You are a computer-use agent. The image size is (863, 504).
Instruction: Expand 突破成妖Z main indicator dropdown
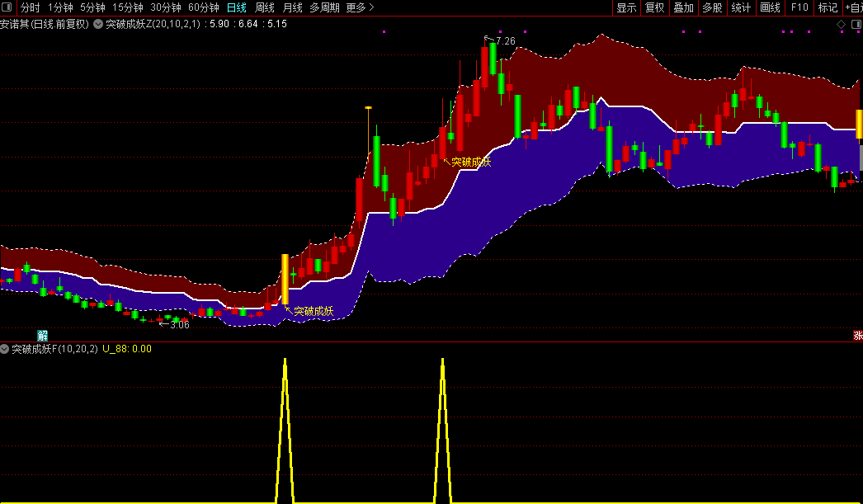98,24
